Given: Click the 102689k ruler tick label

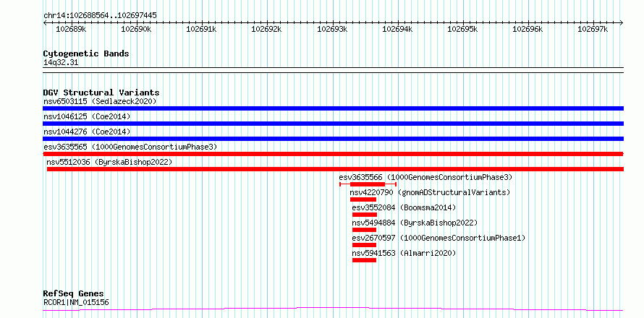Looking at the screenshot, I should [x=71, y=29].
